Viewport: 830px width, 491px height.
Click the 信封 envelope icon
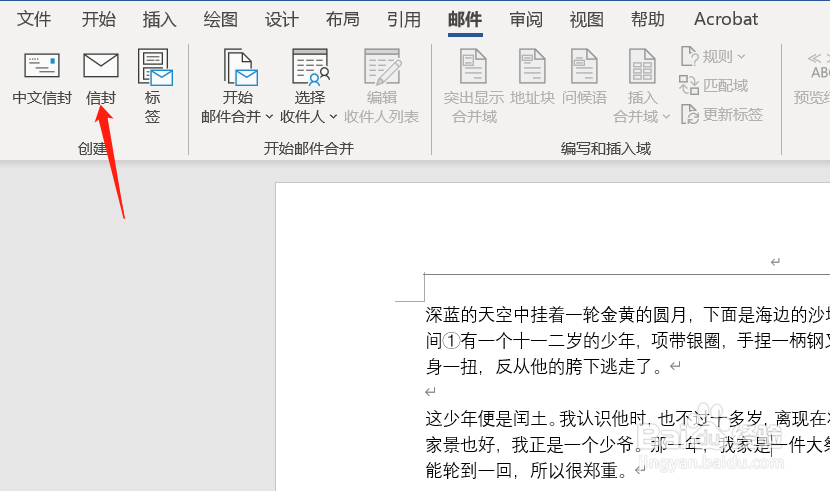click(x=101, y=66)
